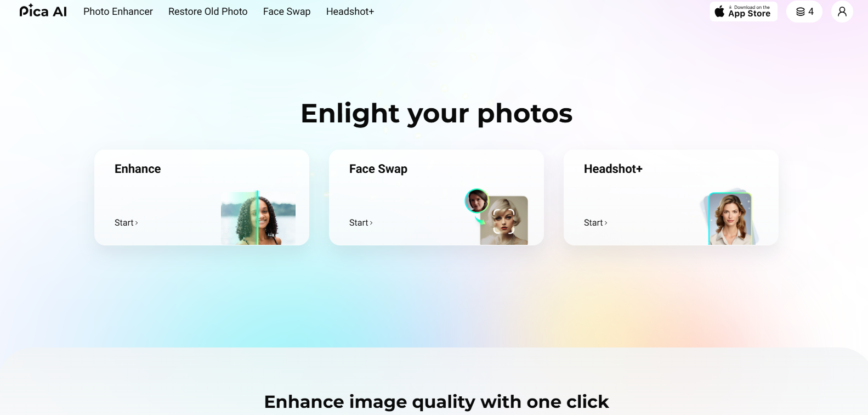Click the Pica AI logo
This screenshot has width=868, height=415.
tap(43, 11)
